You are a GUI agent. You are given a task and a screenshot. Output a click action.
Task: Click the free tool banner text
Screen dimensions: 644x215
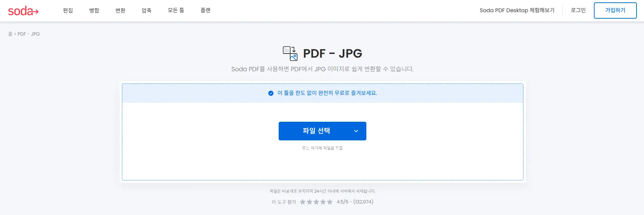(327, 93)
